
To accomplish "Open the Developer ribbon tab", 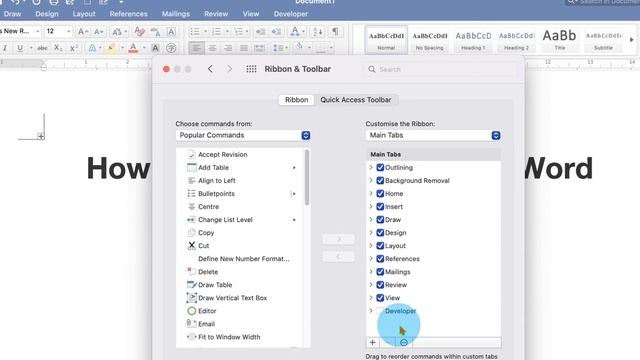I will tap(291, 14).
